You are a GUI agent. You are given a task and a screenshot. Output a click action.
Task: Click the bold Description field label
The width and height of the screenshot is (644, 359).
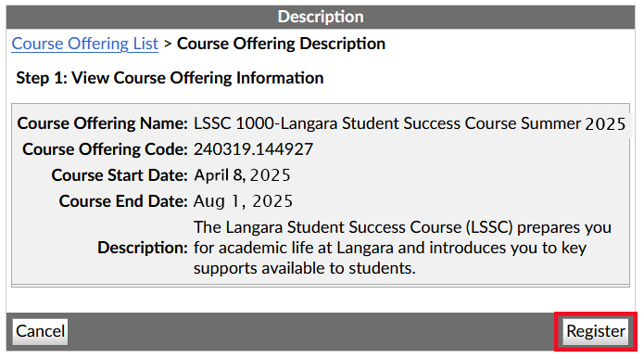pyautogui.click(x=143, y=248)
